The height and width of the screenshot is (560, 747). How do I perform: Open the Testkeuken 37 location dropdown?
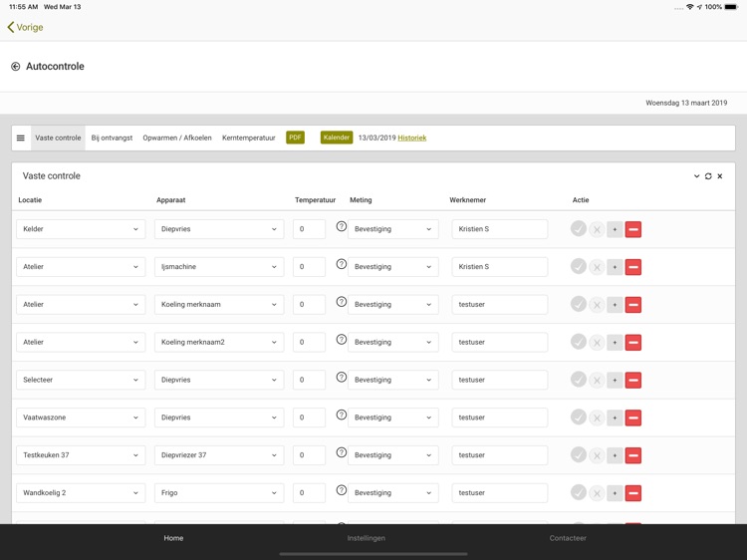[x=81, y=455]
